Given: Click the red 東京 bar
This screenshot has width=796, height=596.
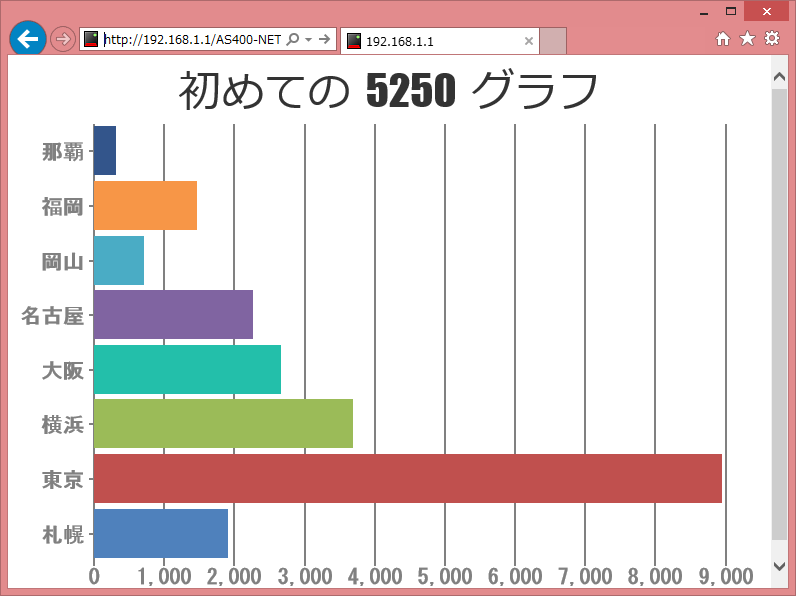Looking at the screenshot, I should 407,478.
